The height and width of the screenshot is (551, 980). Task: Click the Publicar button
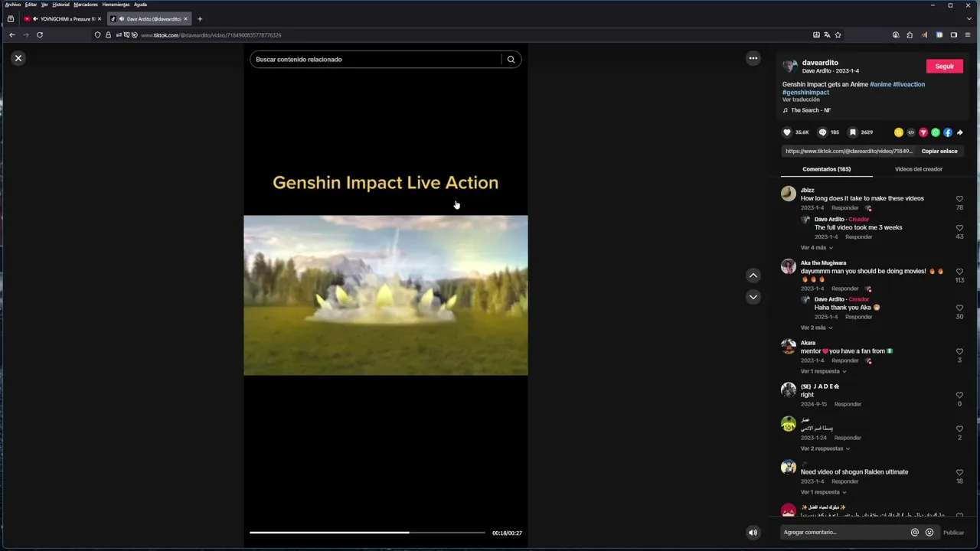coord(953,533)
